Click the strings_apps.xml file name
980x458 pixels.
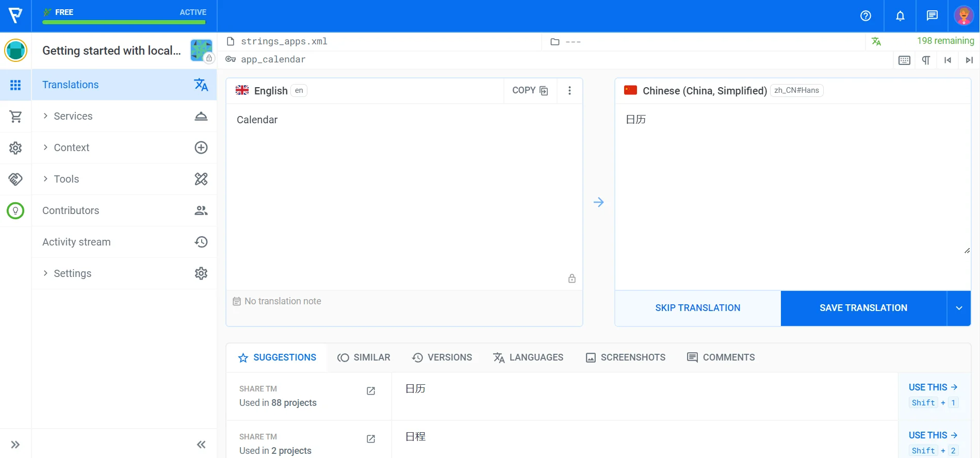point(284,41)
